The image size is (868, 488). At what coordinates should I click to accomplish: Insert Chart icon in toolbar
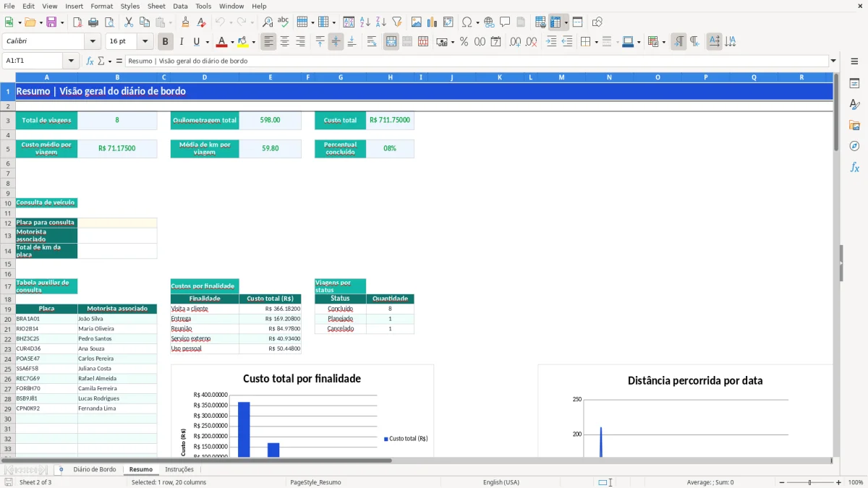[433, 22]
